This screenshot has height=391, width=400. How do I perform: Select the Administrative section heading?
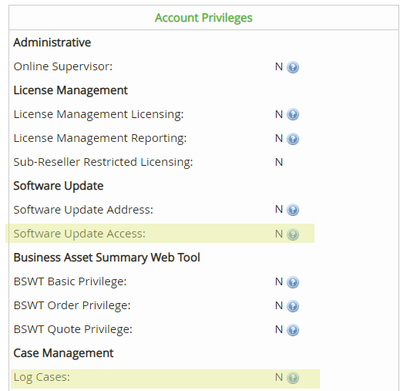coord(52,42)
